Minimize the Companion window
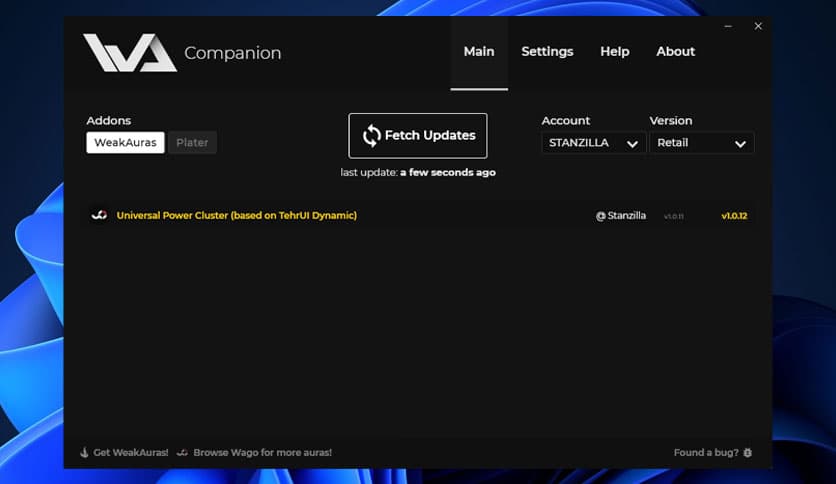This screenshot has height=484, width=836. click(x=728, y=26)
